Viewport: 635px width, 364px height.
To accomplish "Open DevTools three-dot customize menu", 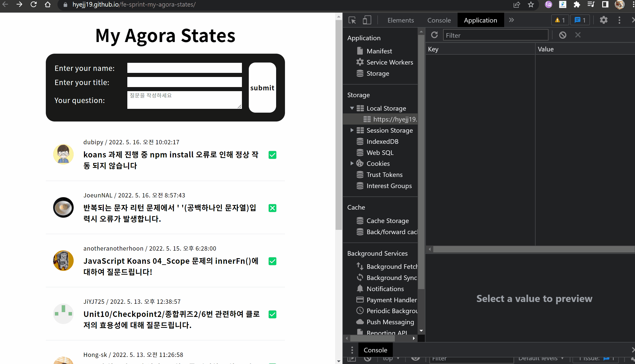I will coord(619,20).
